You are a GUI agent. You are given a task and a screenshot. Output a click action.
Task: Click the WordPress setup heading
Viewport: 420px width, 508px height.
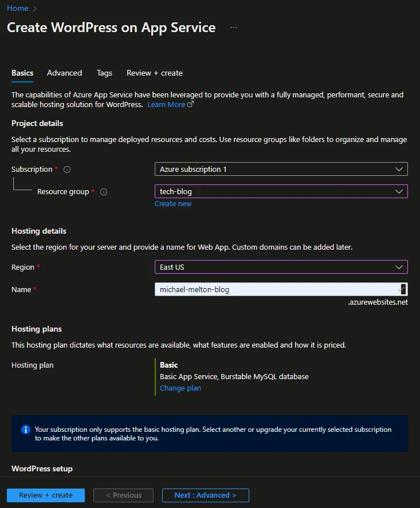pos(42,469)
